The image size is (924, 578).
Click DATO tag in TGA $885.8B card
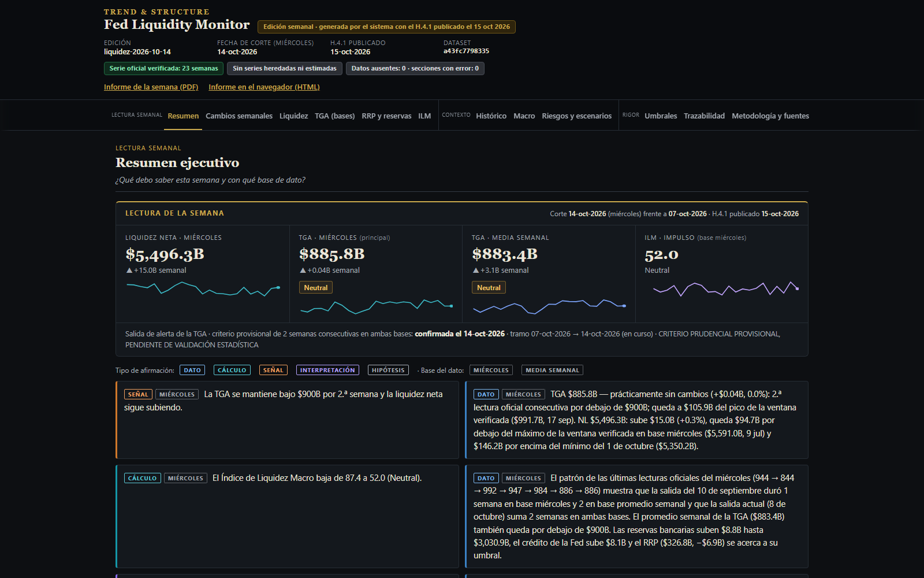pos(486,394)
